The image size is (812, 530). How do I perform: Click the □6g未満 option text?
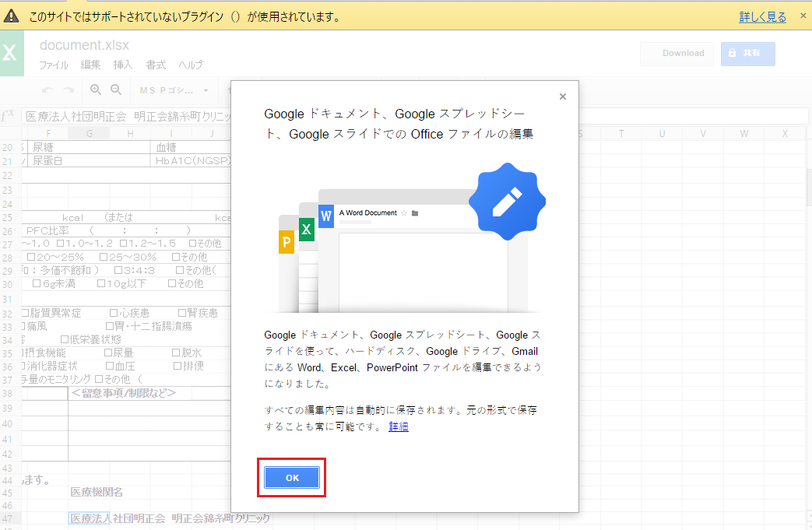[54, 283]
